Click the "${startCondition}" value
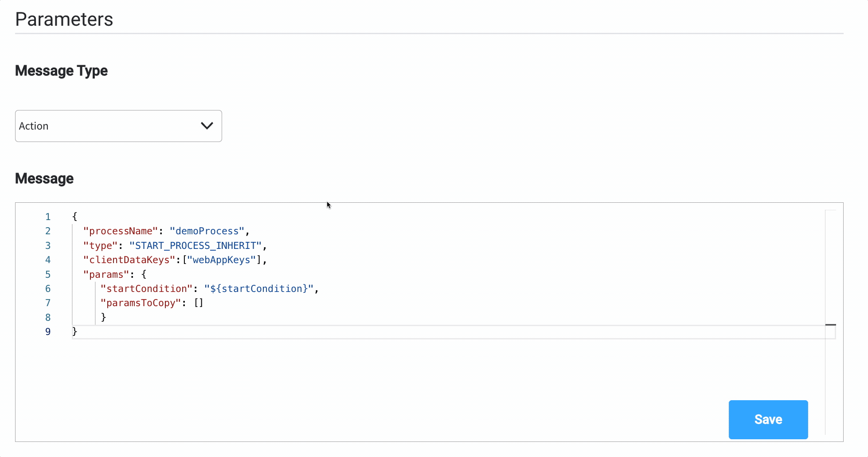The height and width of the screenshot is (457, 868). (259, 289)
